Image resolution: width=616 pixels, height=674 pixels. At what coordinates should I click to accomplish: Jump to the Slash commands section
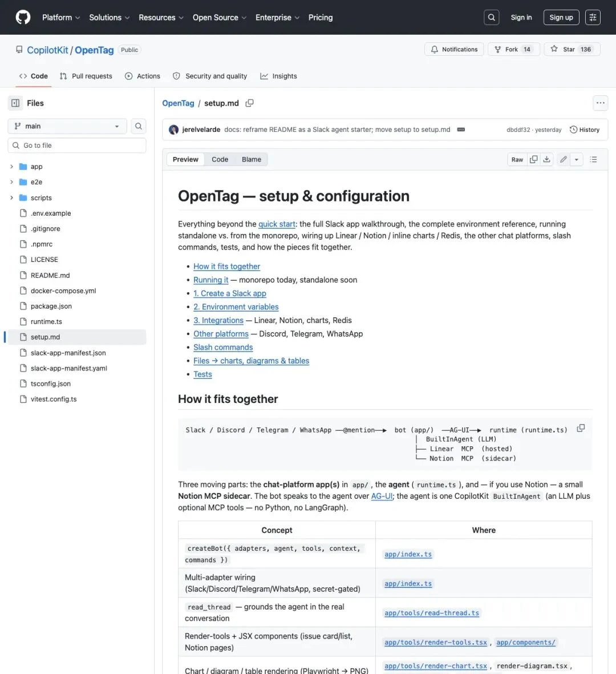click(223, 348)
